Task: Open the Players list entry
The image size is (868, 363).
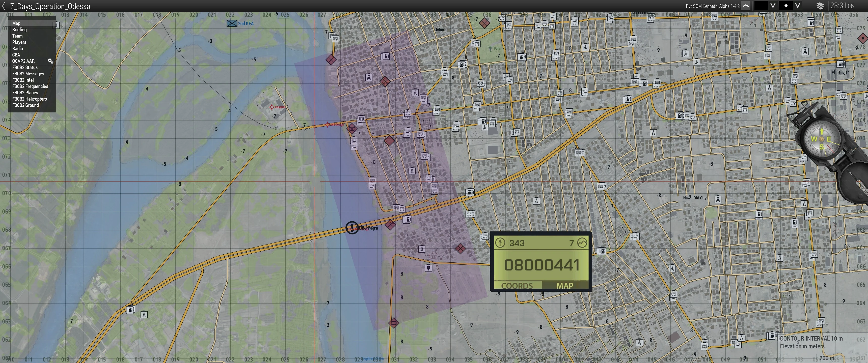Action: [x=19, y=42]
